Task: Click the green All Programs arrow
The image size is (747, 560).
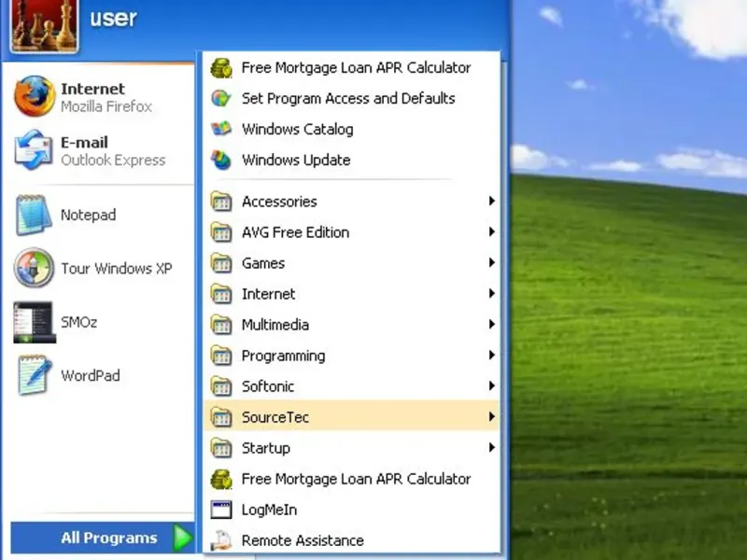Action: (183, 538)
